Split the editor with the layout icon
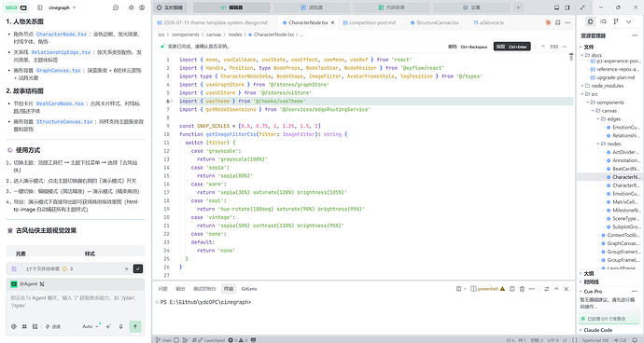The height and width of the screenshot is (343, 644). coord(558,22)
